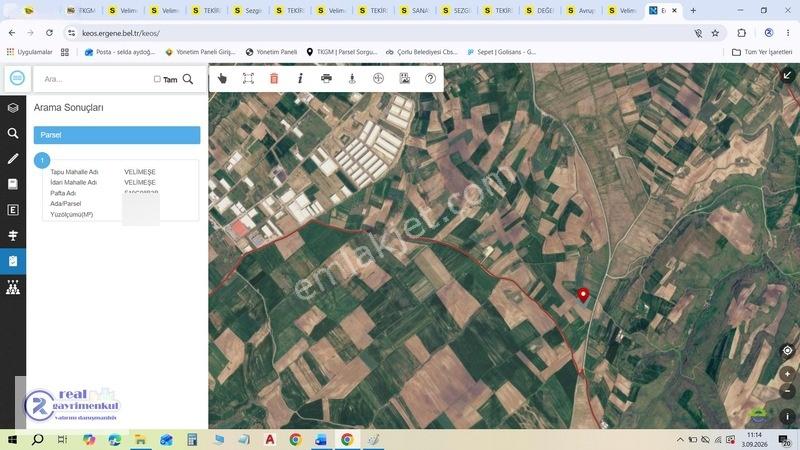Open the layers panel in sidebar
Image resolution: width=800 pixels, height=450 pixels.
click(13, 108)
